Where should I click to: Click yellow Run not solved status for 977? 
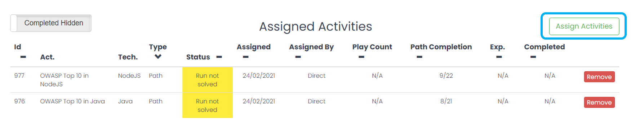click(208, 80)
